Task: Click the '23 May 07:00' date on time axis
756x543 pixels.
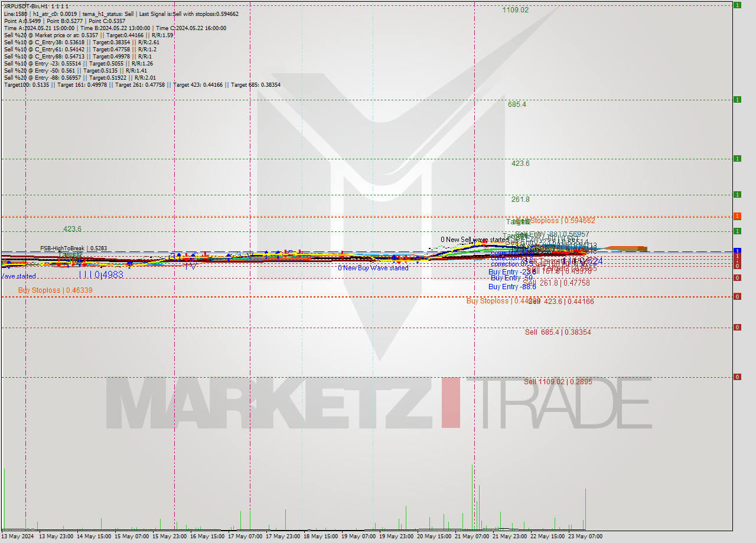Action: pyautogui.click(x=585, y=537)
